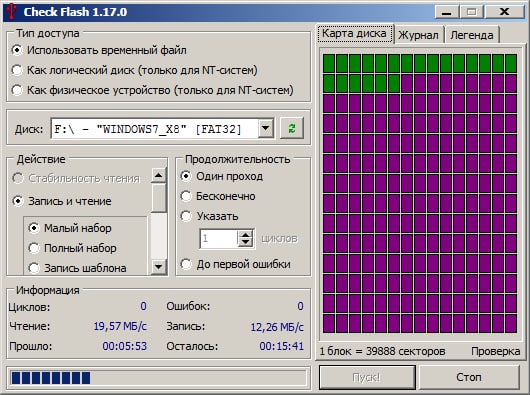Screen dimensions: 530x395
Task: Choose 'Бесконечно' duration
Action: (x=218, y=196)
